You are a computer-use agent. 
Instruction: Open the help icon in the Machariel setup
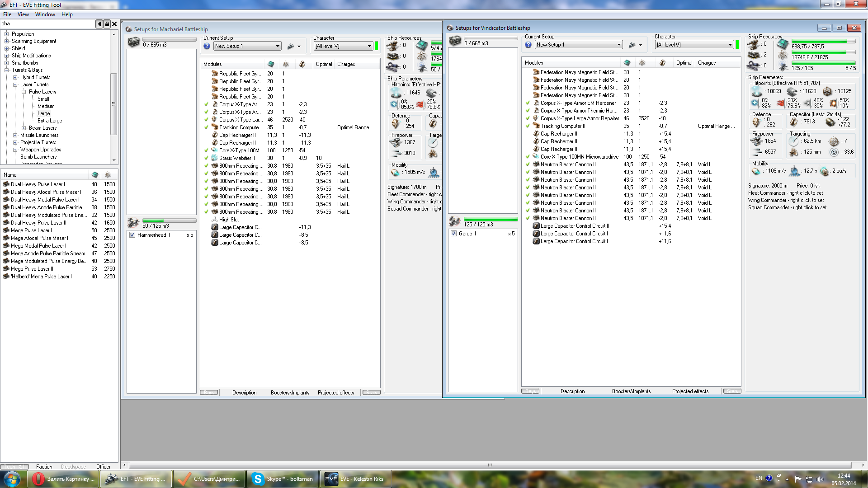point(207,46)
